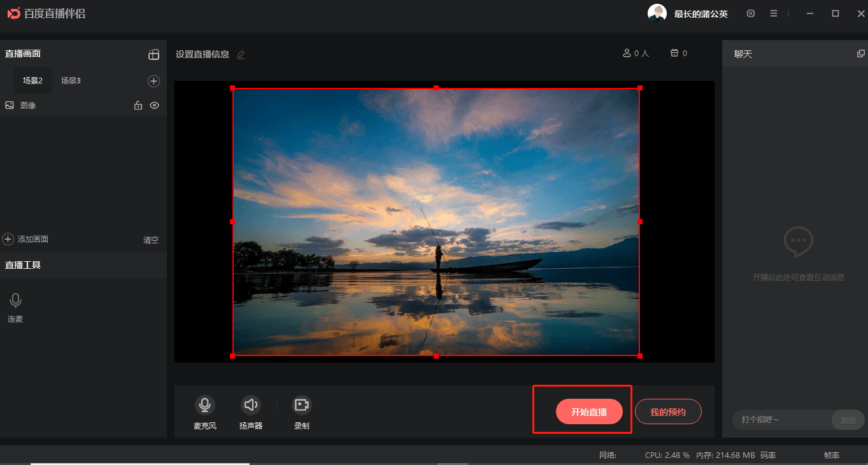The height and width of the screenshot is (465, 868).
Task: Toggle the 扬声器 speaker
Action: click(251, 404)
